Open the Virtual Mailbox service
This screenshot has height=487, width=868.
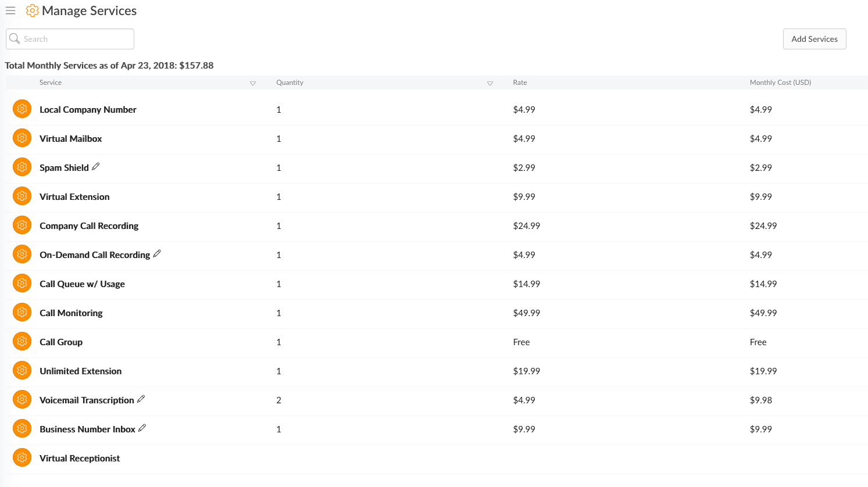pos(70,139)
